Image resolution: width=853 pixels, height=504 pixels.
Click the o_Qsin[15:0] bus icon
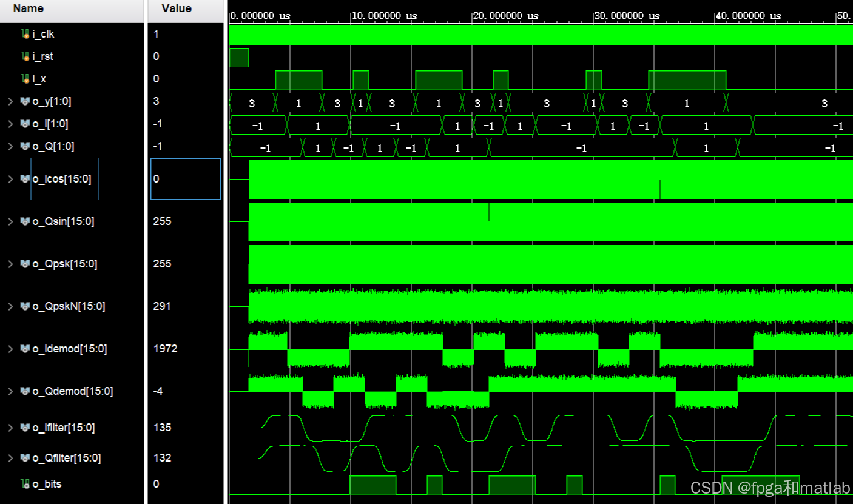(25, 221)
